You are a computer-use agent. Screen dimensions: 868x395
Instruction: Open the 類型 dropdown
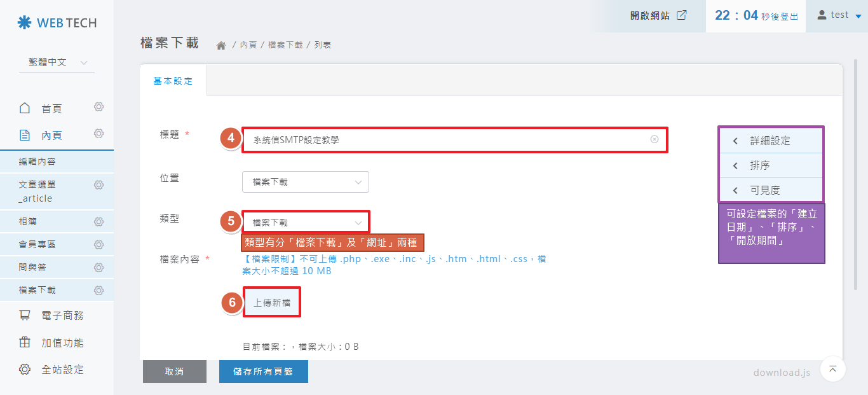(305, 223)
